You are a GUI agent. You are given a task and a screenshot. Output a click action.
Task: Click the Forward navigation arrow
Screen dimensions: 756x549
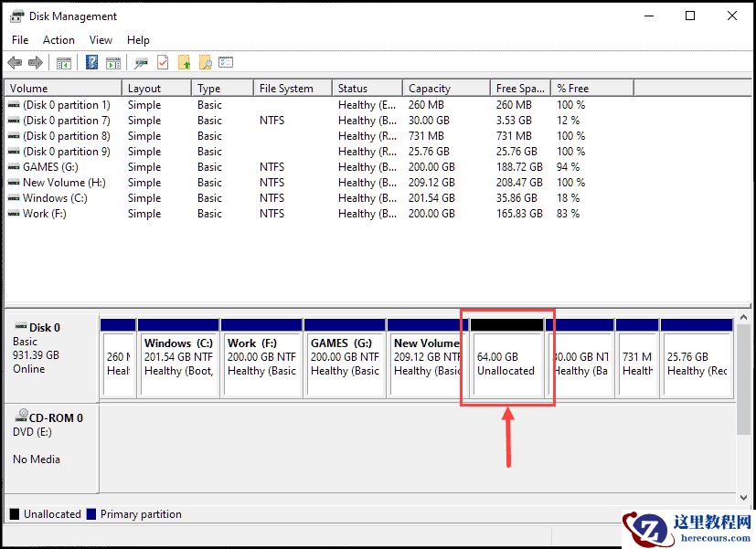pyautogui.click(x=35, y=62)
